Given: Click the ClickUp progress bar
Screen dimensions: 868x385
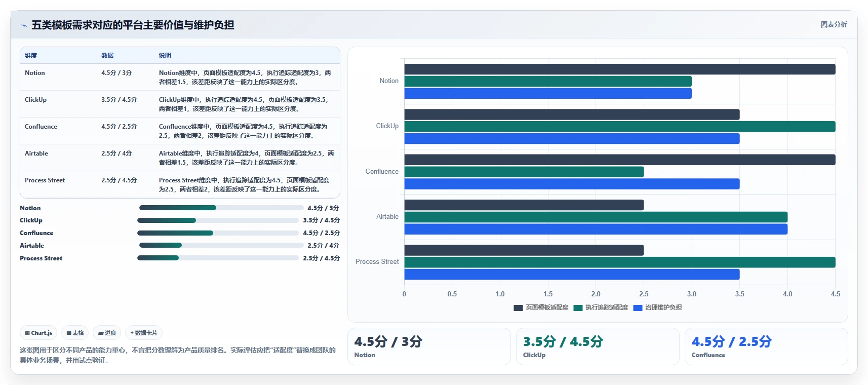Looking at the screenshot, I should pyautogui.click(x=218, y=220).
